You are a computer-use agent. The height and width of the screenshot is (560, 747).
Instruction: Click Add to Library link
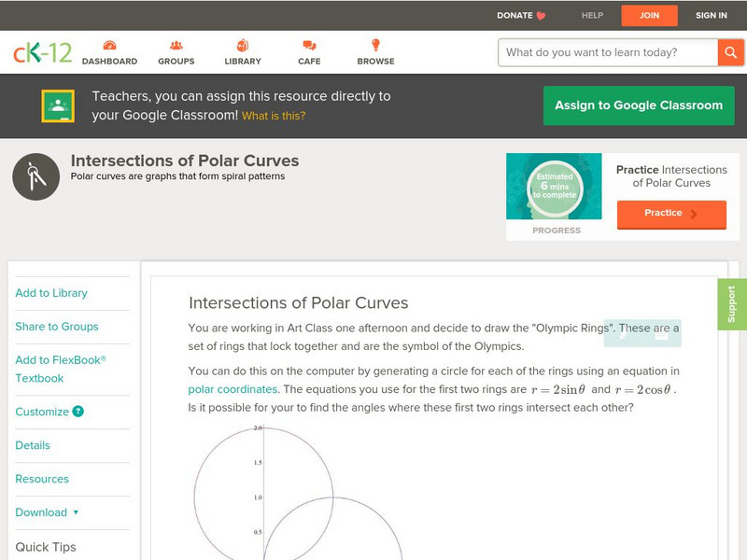click(51, 293)
